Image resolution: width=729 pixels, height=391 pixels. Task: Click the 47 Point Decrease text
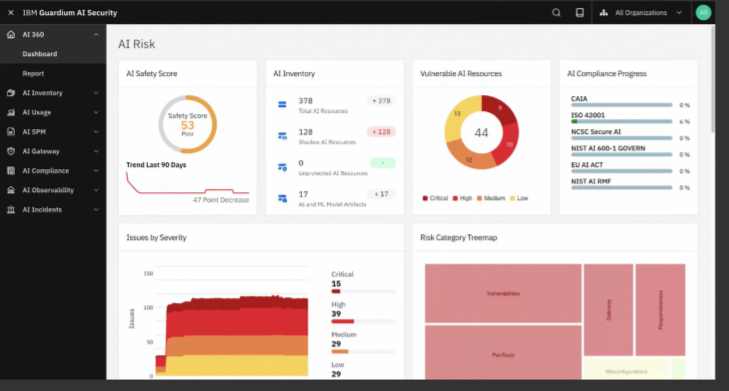221,200
